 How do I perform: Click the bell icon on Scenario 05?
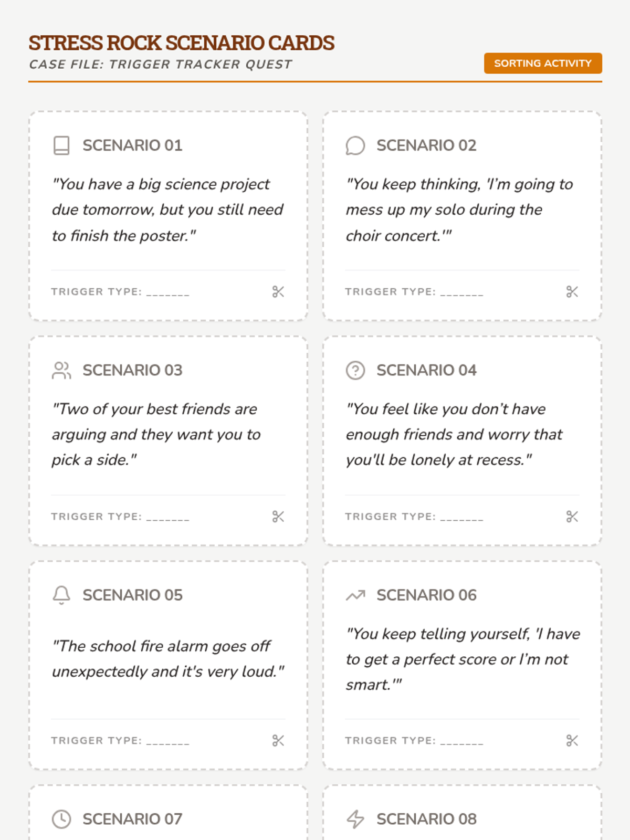(x=61, y=595)
